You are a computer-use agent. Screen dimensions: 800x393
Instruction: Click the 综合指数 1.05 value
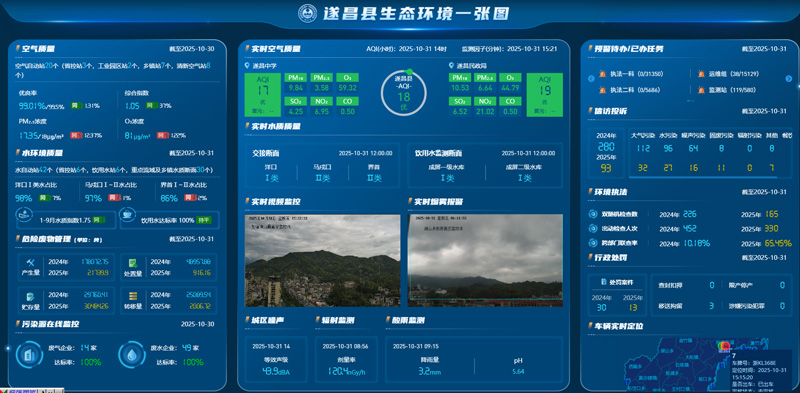click(x=133, y=106)
